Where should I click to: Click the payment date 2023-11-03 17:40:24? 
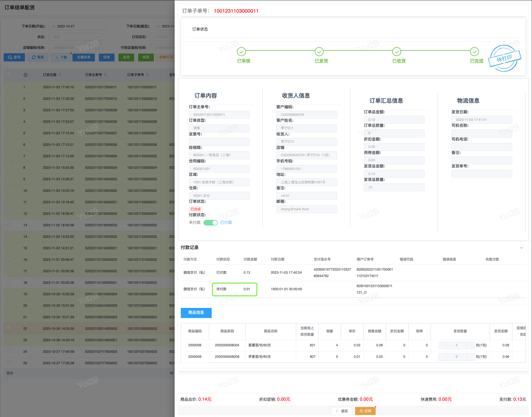(x=286, y=273)
